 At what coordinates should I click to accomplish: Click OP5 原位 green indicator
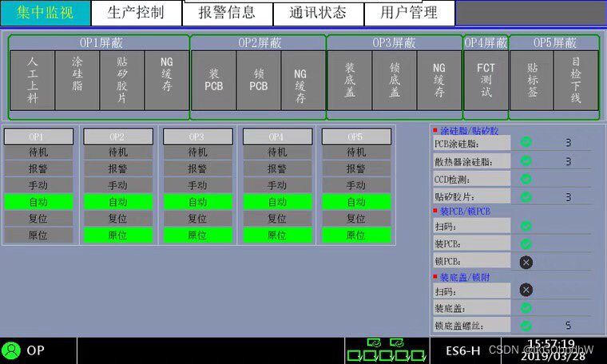pyautogui.click(x=356, y=235)
